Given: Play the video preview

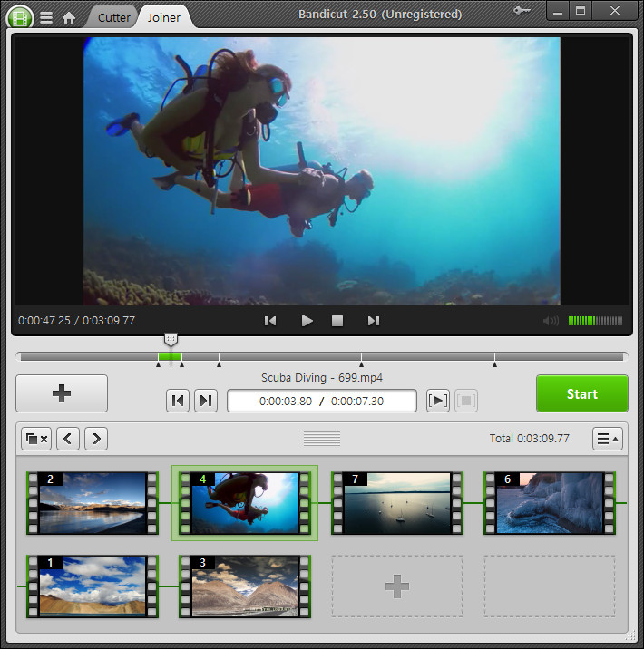Looking at the screenshot, I should tap(307, 321).
